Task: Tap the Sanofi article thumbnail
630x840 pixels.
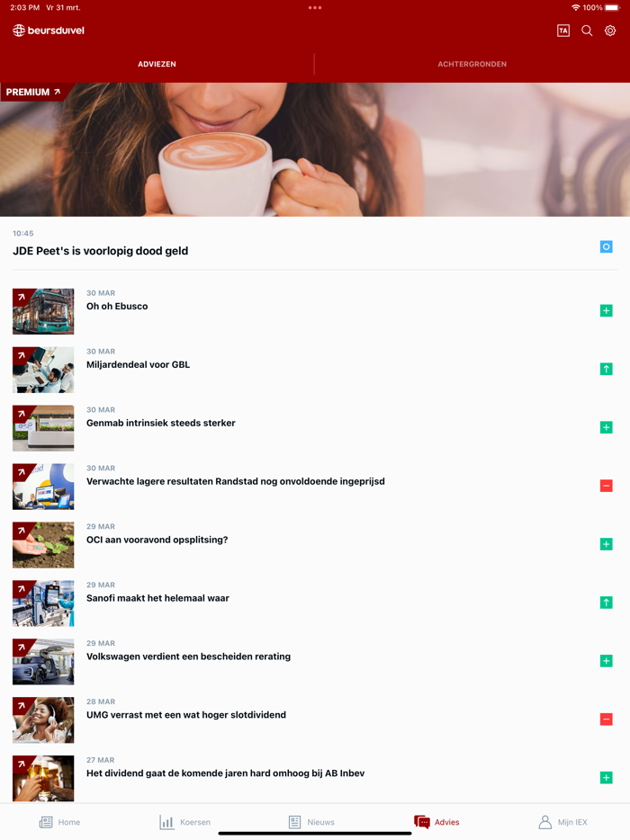Action: click(x=43, y=603)
